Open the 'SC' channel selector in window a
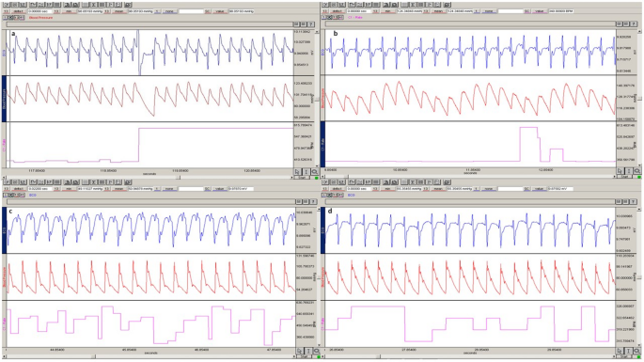Viewport: 644px width, 362px height. (208, 11)
